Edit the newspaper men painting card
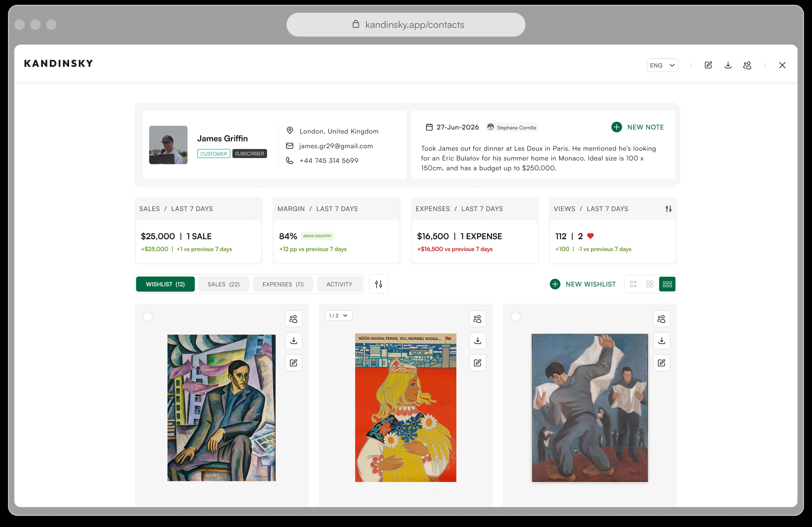The width and height of the screenshot is (812, 527). tap(661, 363)
